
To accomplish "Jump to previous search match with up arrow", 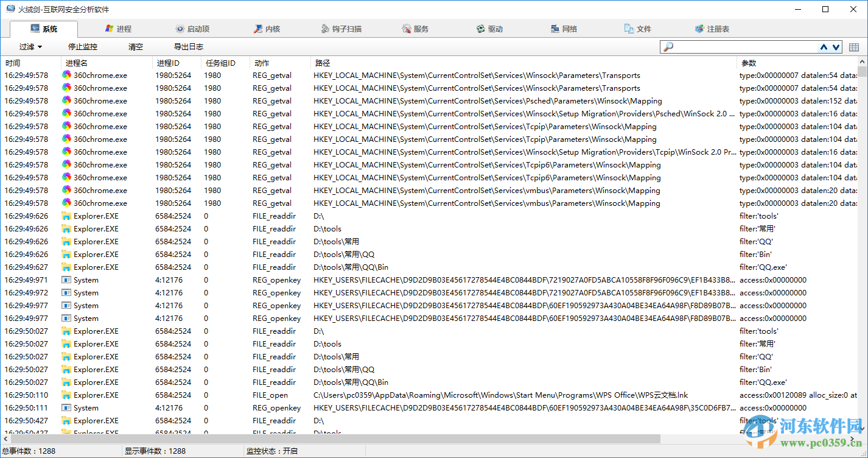I will [824, 47].
